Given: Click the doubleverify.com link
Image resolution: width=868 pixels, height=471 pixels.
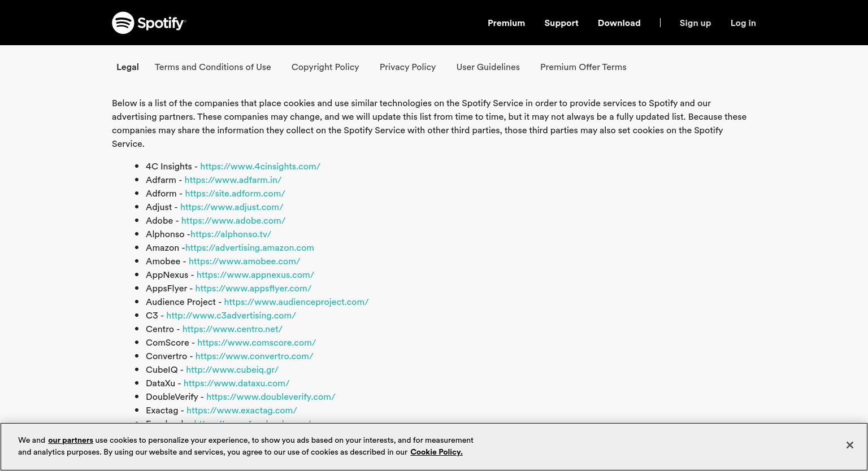Looking at the screenshot, I should (x=271, y=396).
